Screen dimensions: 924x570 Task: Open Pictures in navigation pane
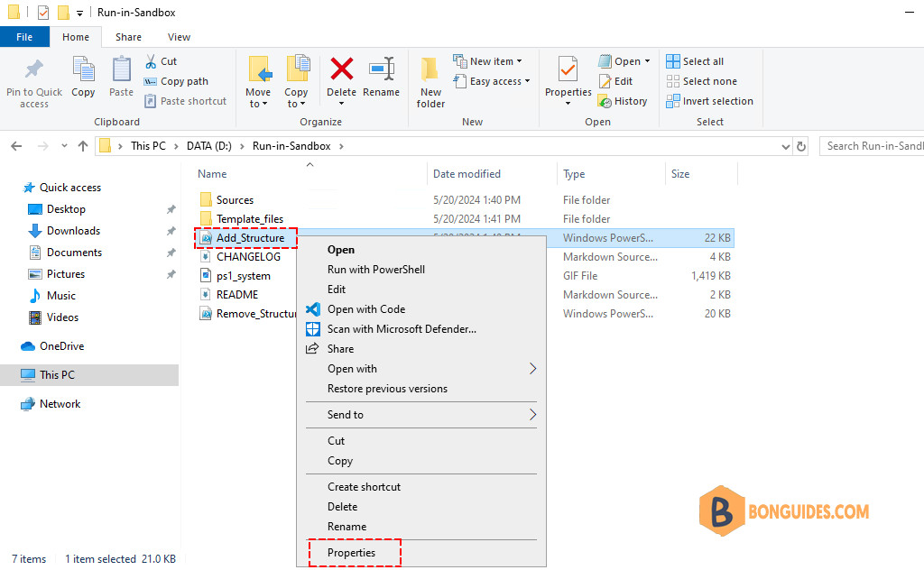pyautogui.click(x=65, y=274)
